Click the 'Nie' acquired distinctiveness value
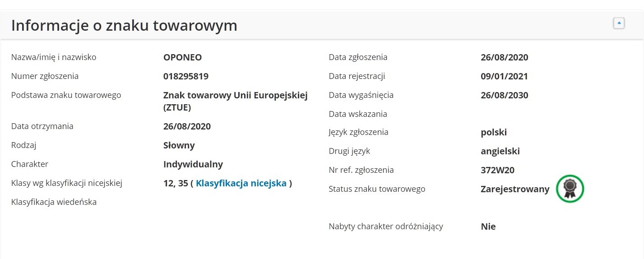644x259 pixels. point(488,227)
